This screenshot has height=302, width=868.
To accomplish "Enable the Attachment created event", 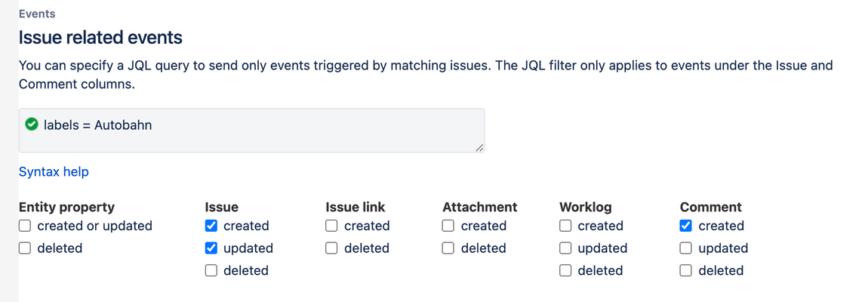I will pyautogui.click(x=448, y=226).
